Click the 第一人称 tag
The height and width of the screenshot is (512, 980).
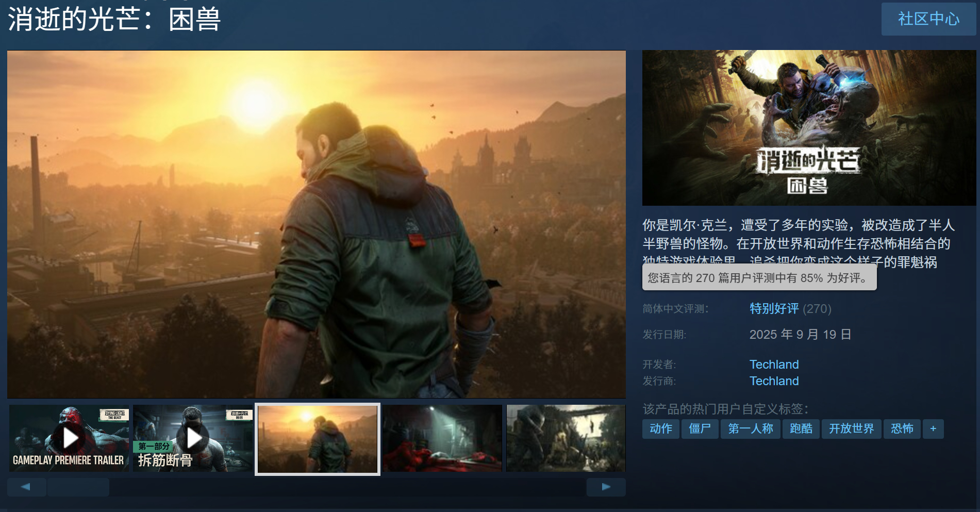point(750,429)
